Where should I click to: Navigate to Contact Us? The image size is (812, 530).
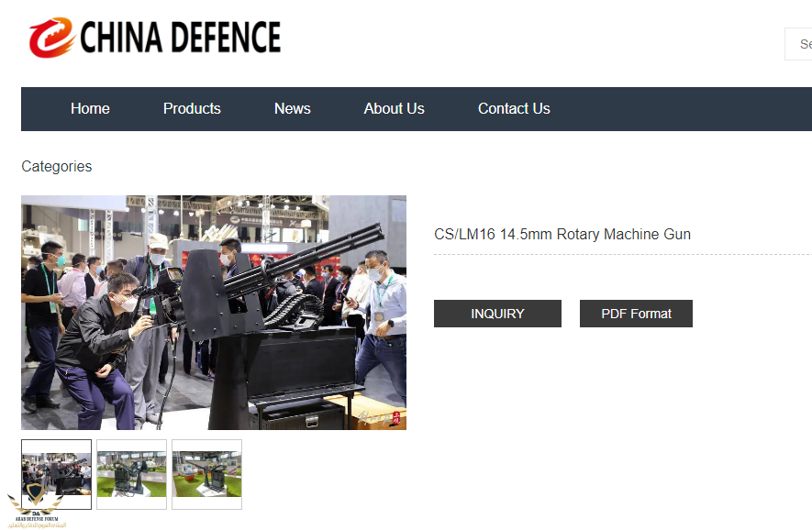coord(514,108)
